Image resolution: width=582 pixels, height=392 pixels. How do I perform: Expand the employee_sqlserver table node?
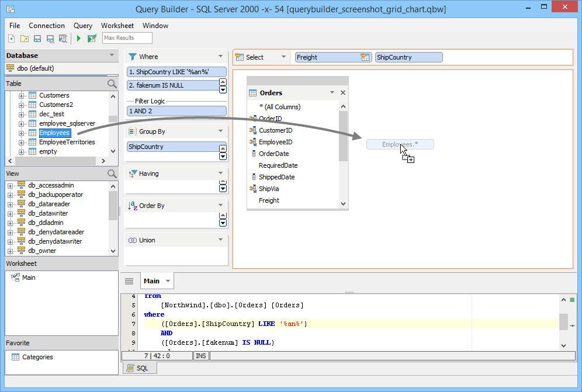coord(21,124)
